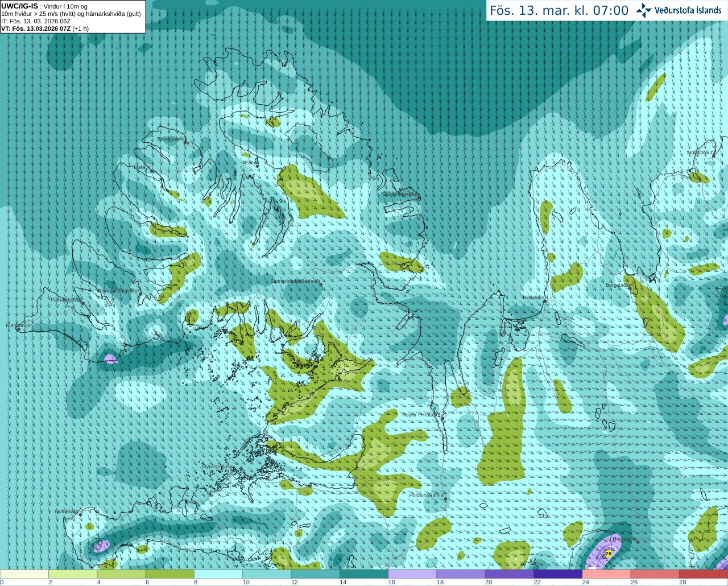Click the Reykir í Hrútafirði station label

[421, 415]
